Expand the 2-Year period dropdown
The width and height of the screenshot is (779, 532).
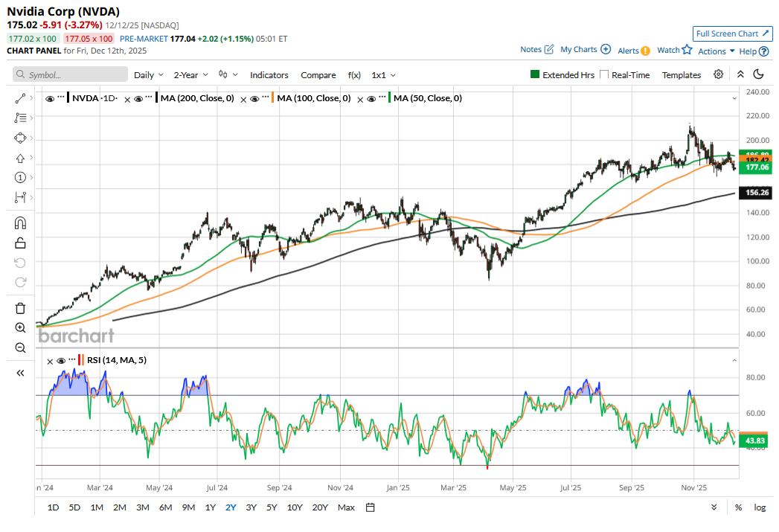coord(190,75)
